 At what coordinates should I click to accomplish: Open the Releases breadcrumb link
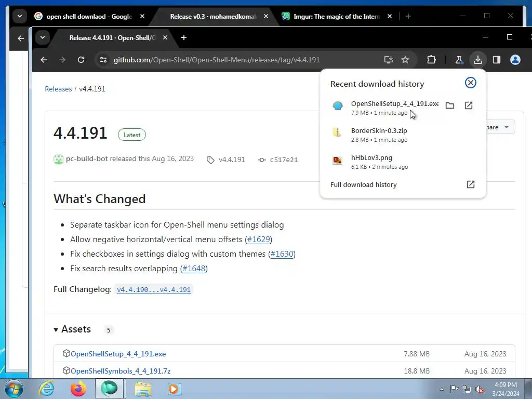pyautogui.click(x=58, y=89)
